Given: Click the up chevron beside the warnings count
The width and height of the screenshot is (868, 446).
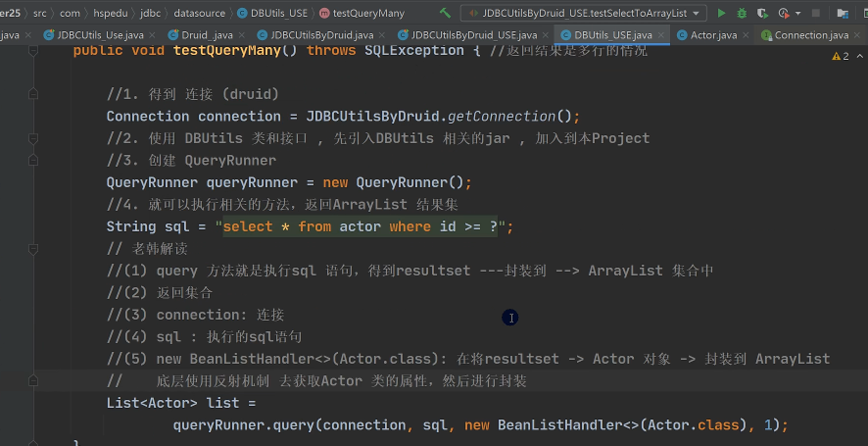Looking at the screenshot, I should point(860,56).
